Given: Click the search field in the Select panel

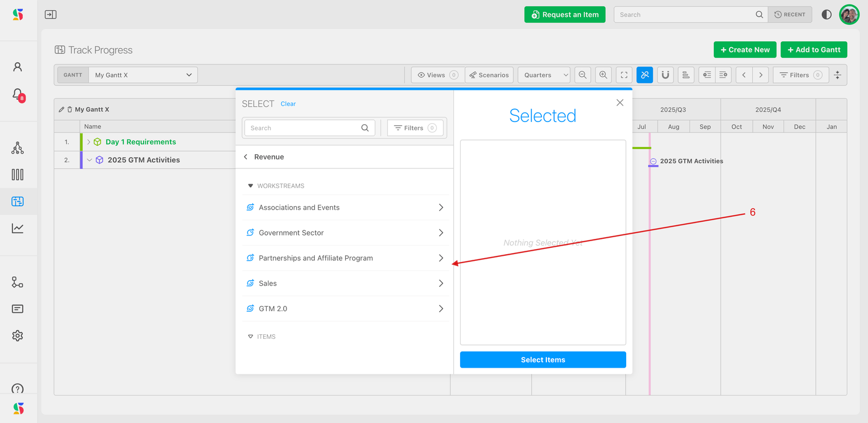Looking at the screenshot, I should (x=302, y=128).
